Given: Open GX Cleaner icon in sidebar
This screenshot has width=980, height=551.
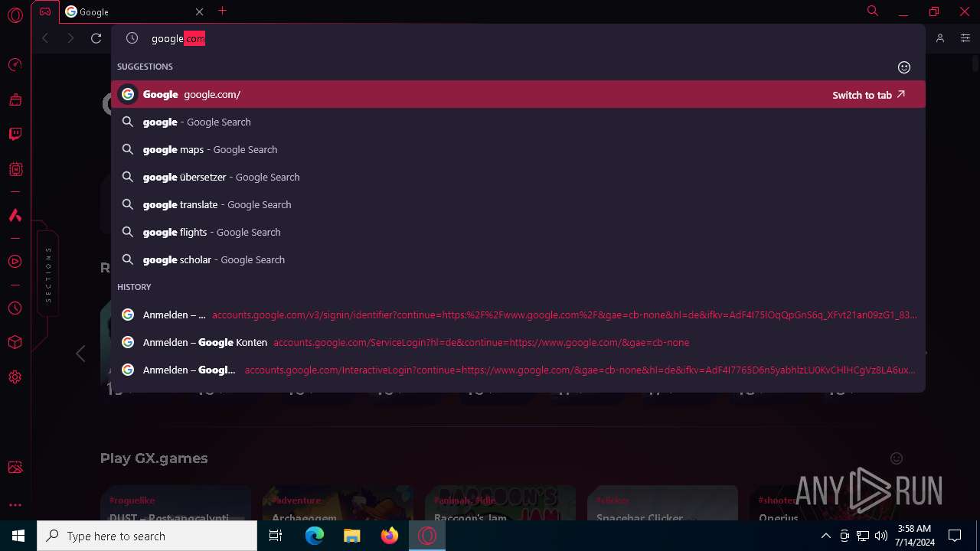Looking at the screenshot, I should click(15, 99).
